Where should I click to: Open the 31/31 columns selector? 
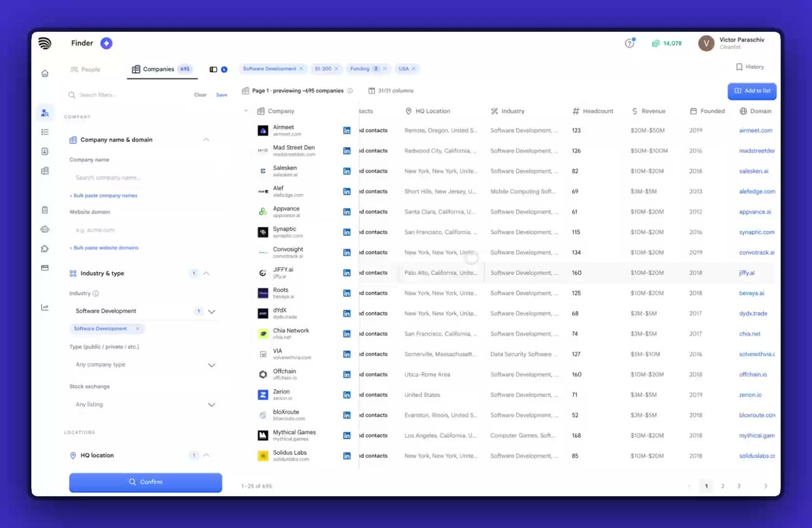391,91
